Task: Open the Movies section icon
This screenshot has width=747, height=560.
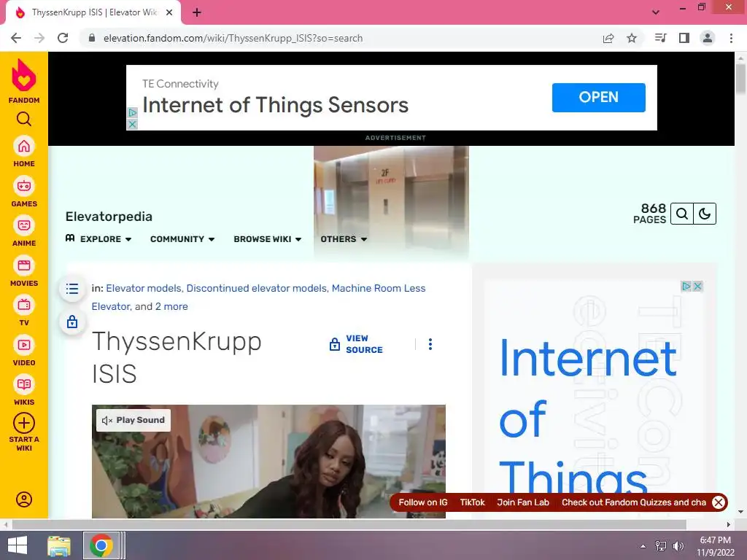Action: point(24,265)
